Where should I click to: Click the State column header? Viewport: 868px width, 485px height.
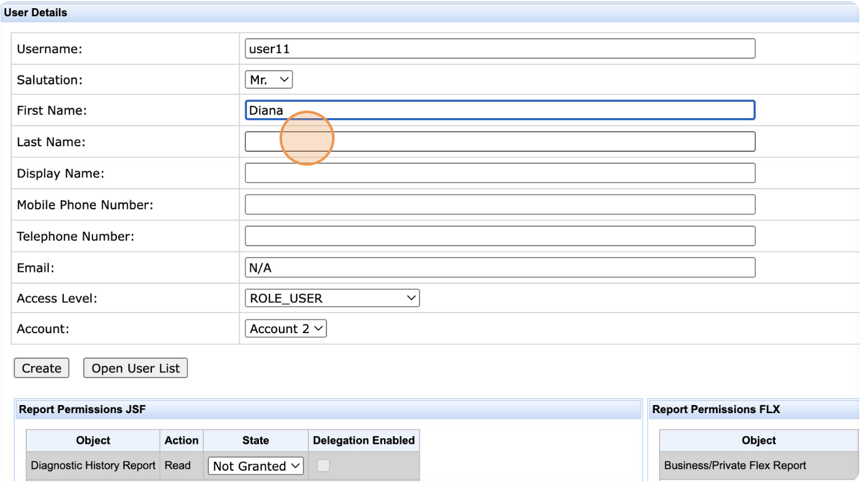point(255,441)
